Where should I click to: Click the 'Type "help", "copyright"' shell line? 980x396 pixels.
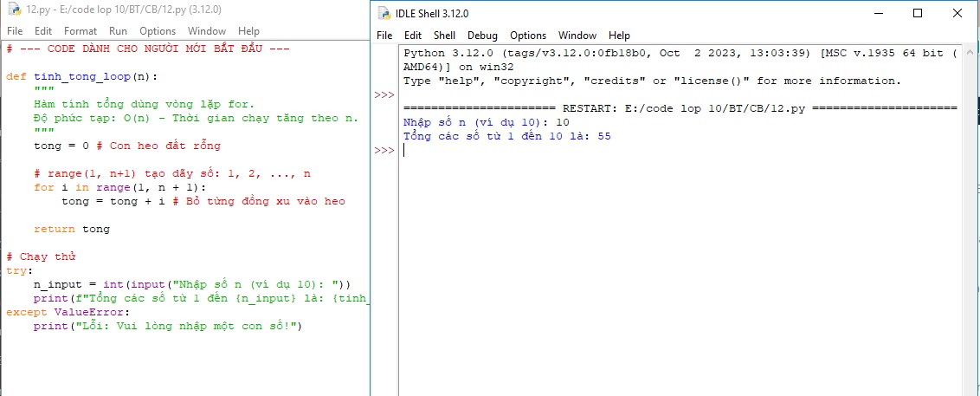(x=653, y=81)
